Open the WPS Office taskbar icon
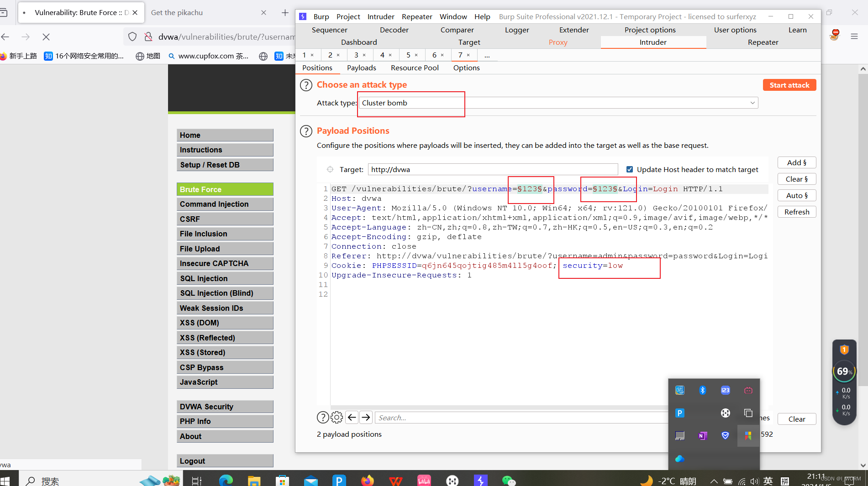 click(x=396, y=481)
